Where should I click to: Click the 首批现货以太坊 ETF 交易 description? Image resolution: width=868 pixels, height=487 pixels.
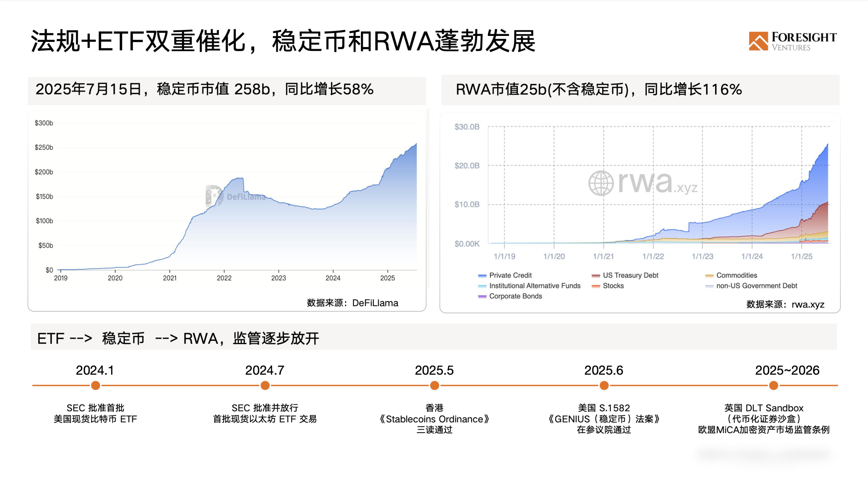pos(265,419)
